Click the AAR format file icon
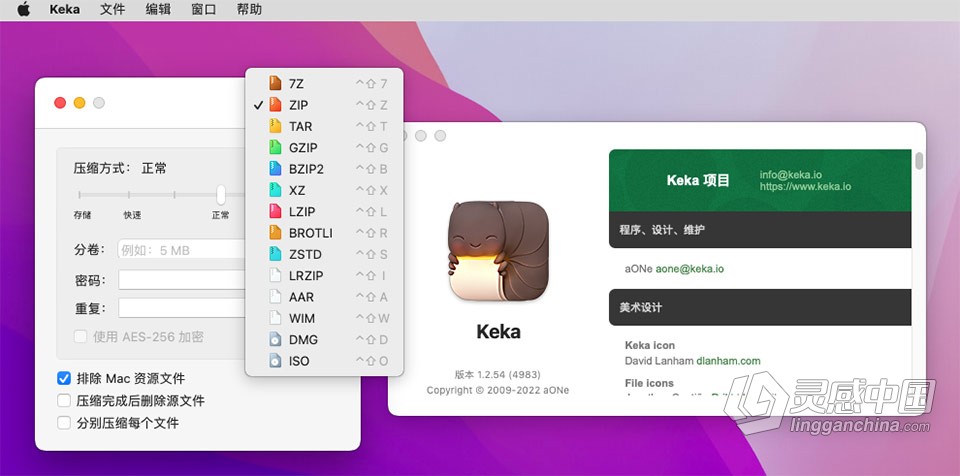The image size is (960, 476). pos(276,297)
